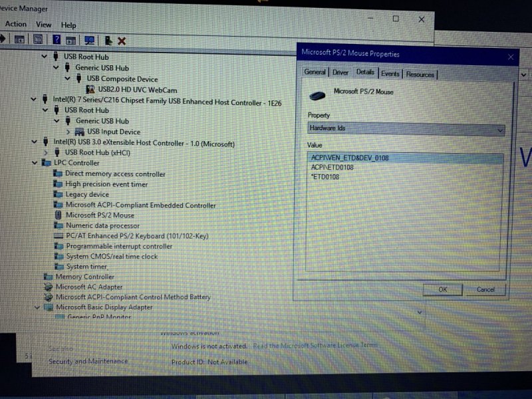Select Direct memory access controller
Image resolution: width=532 pixels, height=399 pixels.
(114, 174)
